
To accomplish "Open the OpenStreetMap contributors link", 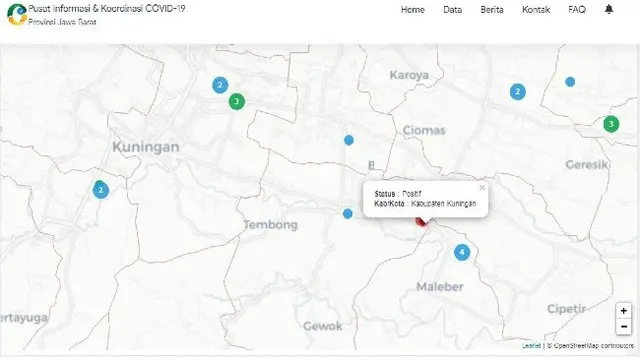I will [x=593, y=346].
